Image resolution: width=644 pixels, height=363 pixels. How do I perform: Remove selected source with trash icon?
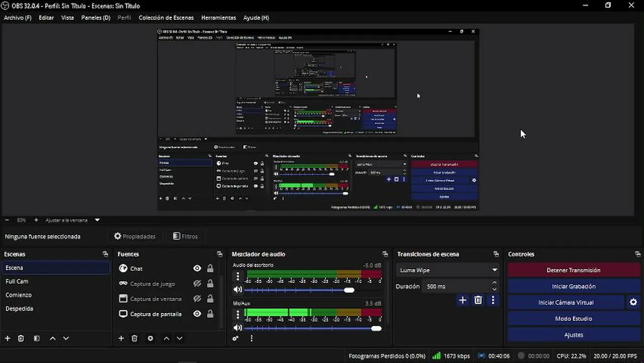[135, 338]
